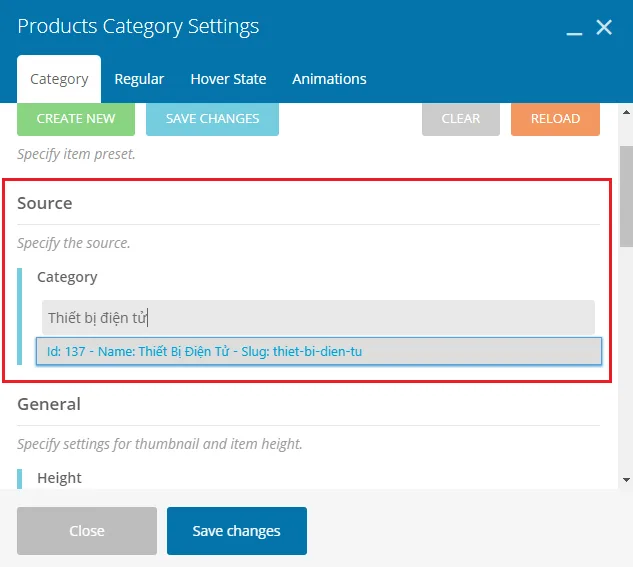The width and height of the screenshot is (633, 567).
Task: Select the Animations tab
Action: pyautogui.click(x=329, y=79)
